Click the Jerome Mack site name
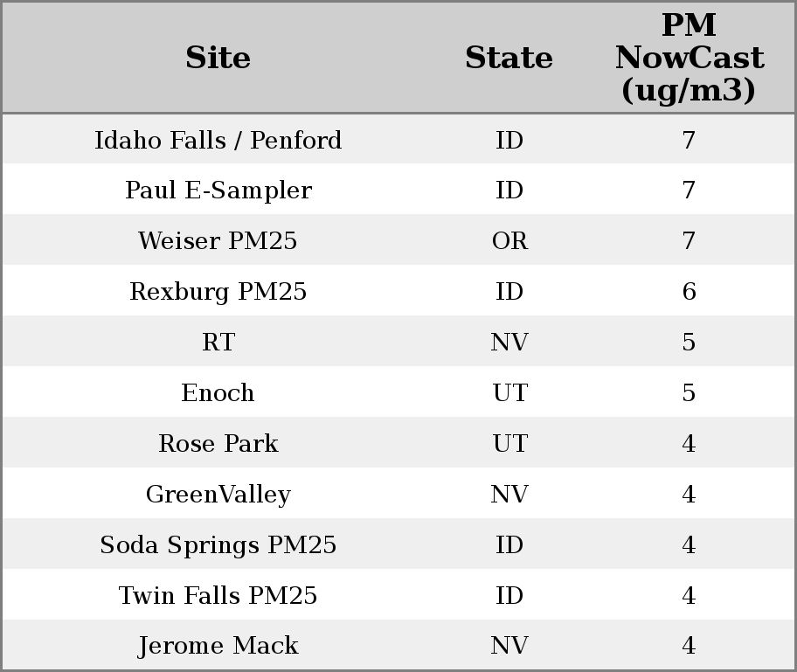The width and height of the screenshot is (797, 672). [218, 647]
